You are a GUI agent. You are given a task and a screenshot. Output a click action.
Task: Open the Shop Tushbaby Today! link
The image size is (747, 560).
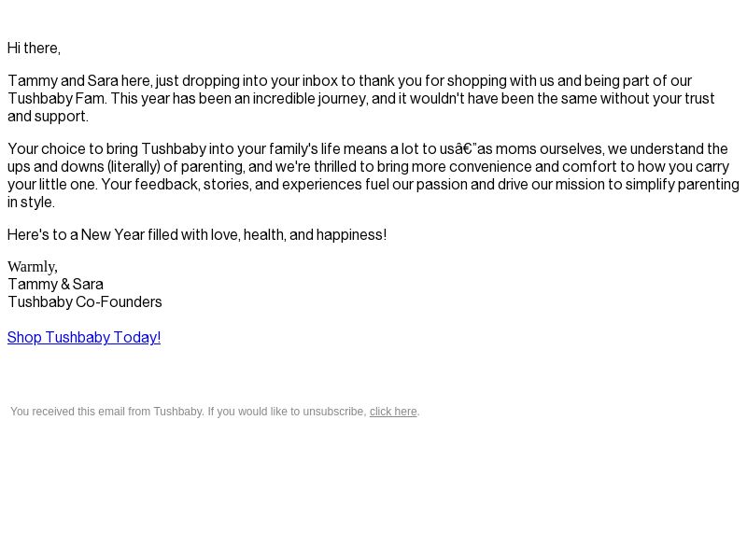tap(84, 337)
